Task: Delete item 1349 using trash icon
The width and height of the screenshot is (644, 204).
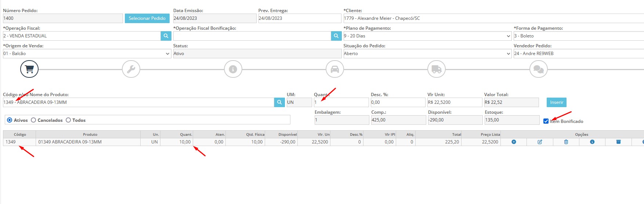Action: 566,142
